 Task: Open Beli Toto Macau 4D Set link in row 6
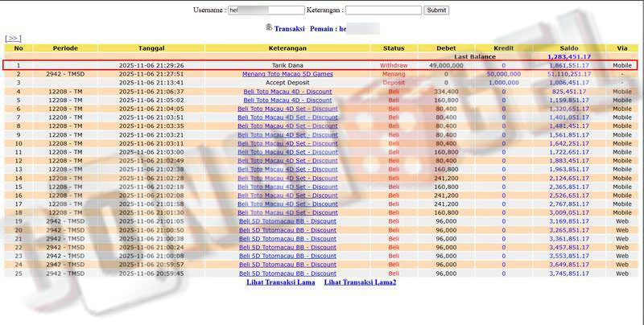click(287, 109)
